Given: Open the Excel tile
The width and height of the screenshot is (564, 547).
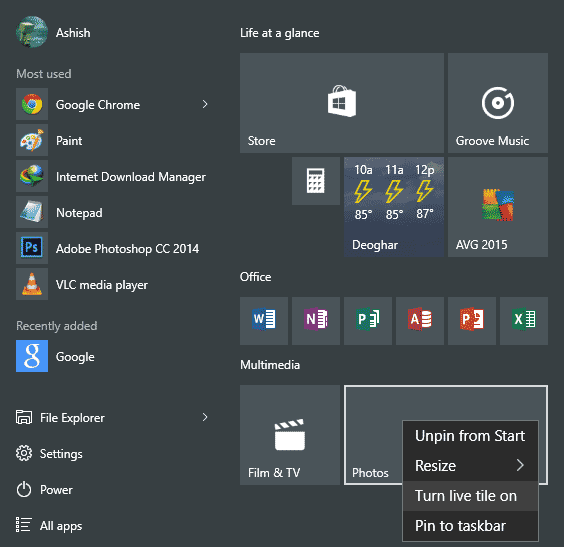Looking at the screenshot, I should 524,321.
